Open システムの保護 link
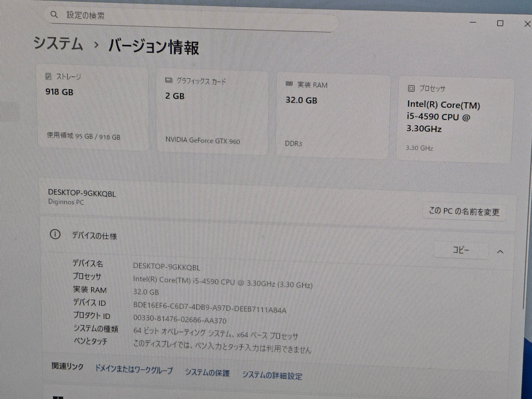This screenshot has width=532, height=399. (x=207, y=373)
